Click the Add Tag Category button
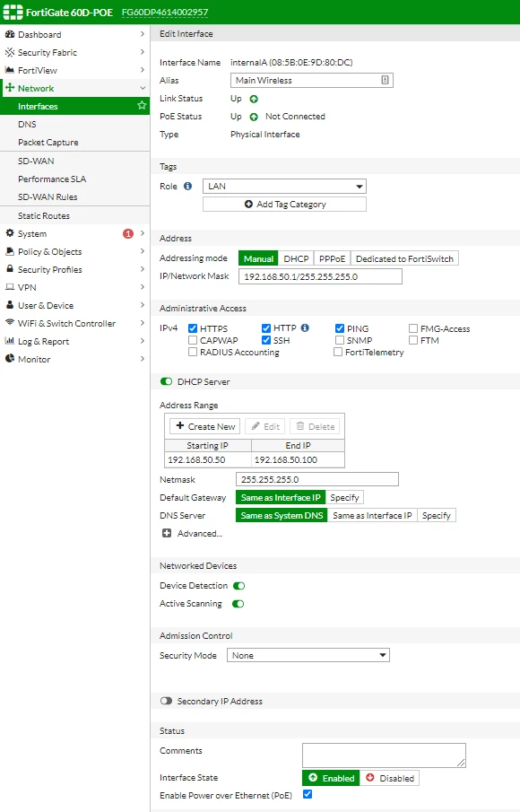Screen dimensions: 520x812 284,204
